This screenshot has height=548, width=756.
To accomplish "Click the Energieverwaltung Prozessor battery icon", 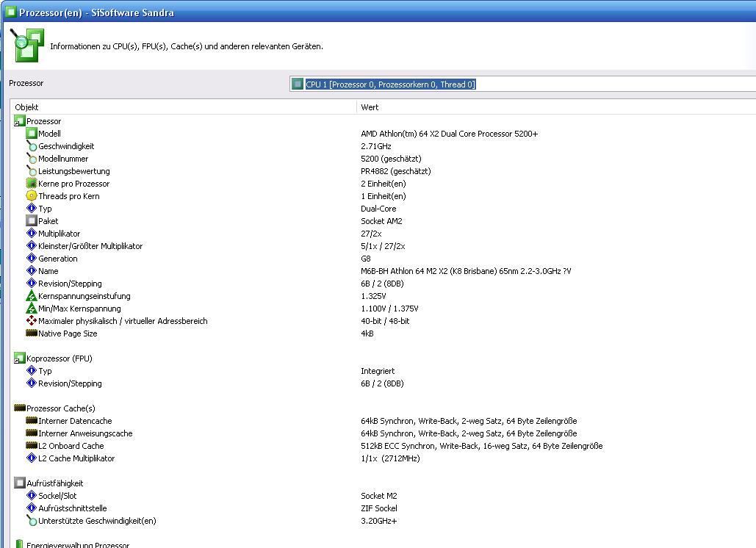I will [19, 544].
